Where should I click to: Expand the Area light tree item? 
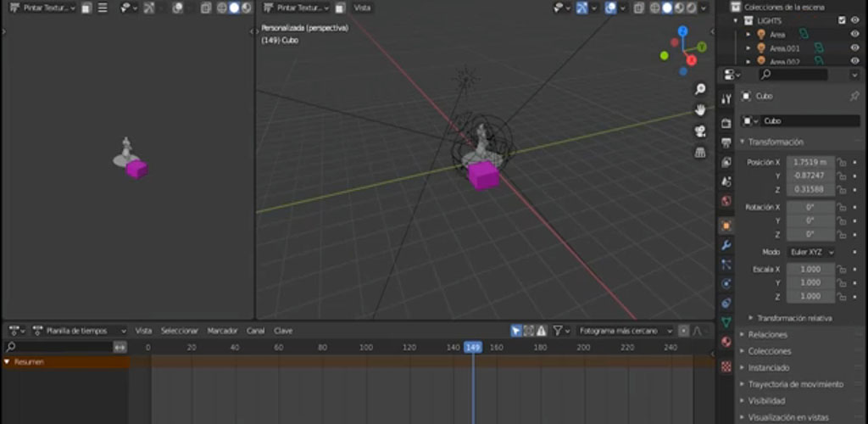tap(748, 35)
